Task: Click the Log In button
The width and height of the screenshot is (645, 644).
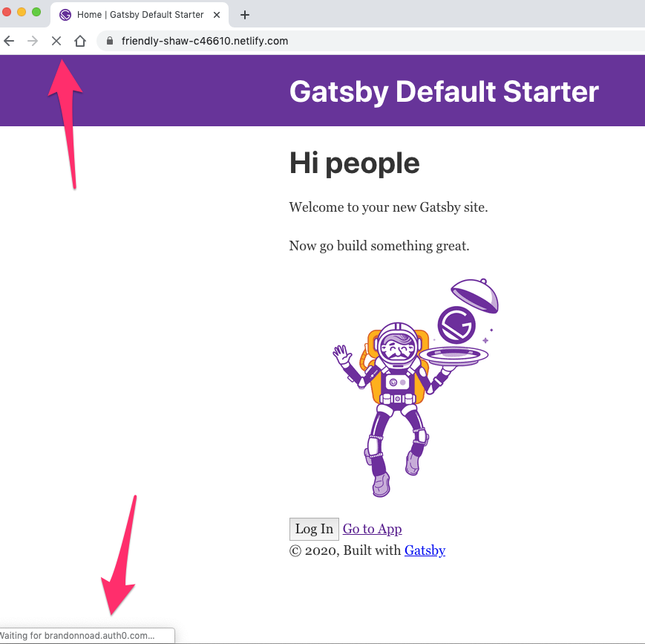Action: pyautogui.click(x=314, y=529)
